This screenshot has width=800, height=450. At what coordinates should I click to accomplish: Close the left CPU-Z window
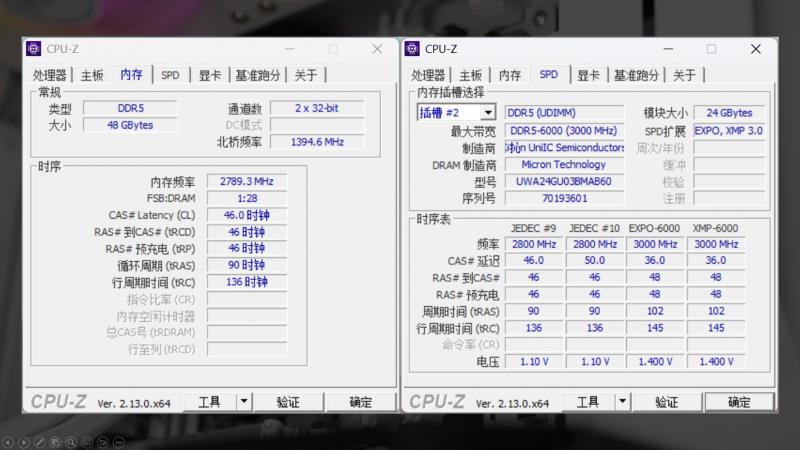[x=377, y=49]
